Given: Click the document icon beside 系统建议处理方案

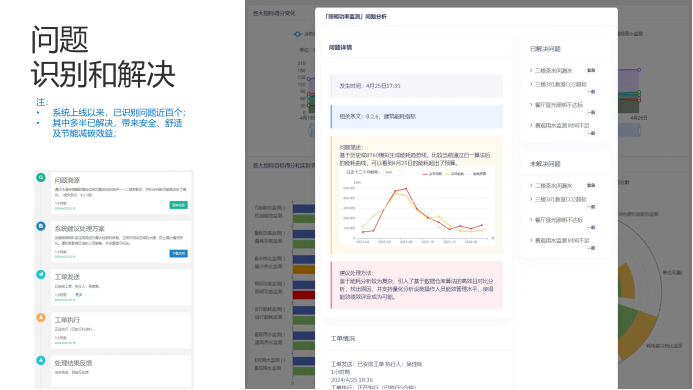Looking at the screenshot, I should [41, 226].
